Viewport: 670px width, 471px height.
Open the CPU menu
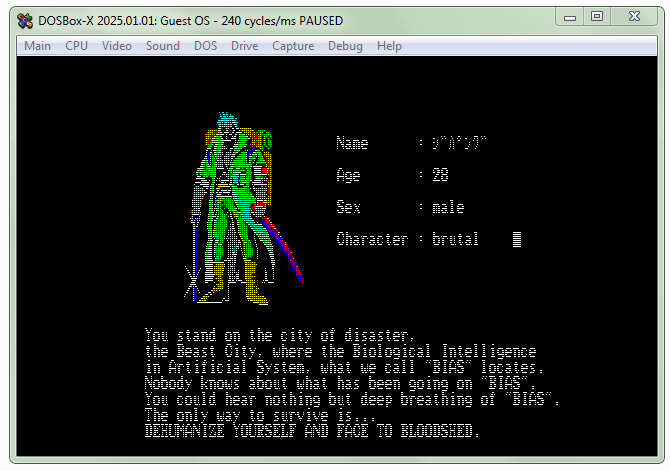pos(76,46)
